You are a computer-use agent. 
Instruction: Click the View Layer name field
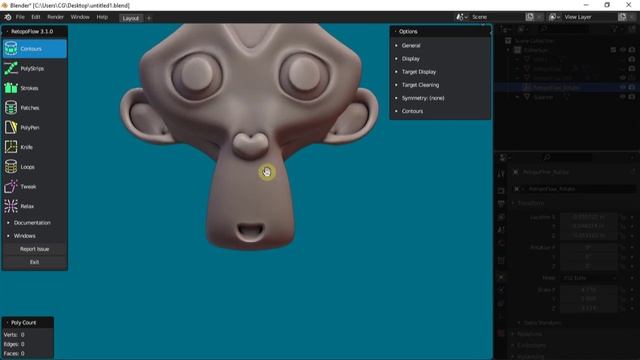590,17
